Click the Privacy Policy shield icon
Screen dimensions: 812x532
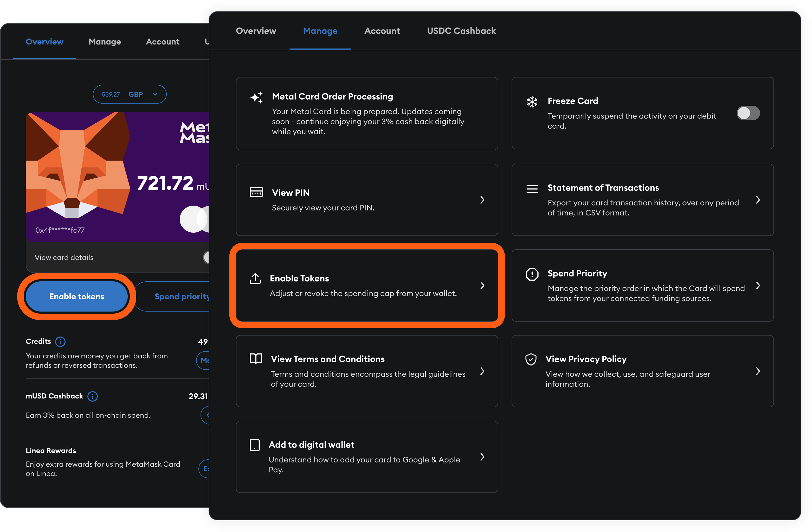pos(531,359)
